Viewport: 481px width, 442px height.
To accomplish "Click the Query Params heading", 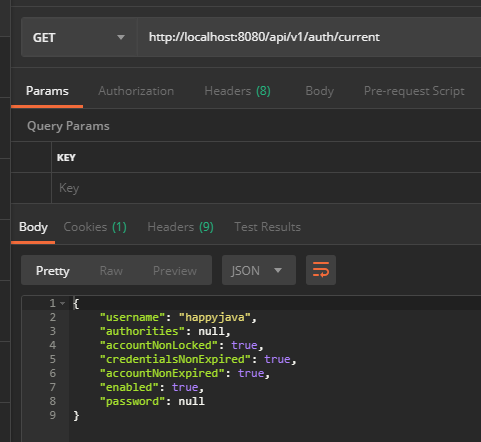I will [x=68, y=126].
